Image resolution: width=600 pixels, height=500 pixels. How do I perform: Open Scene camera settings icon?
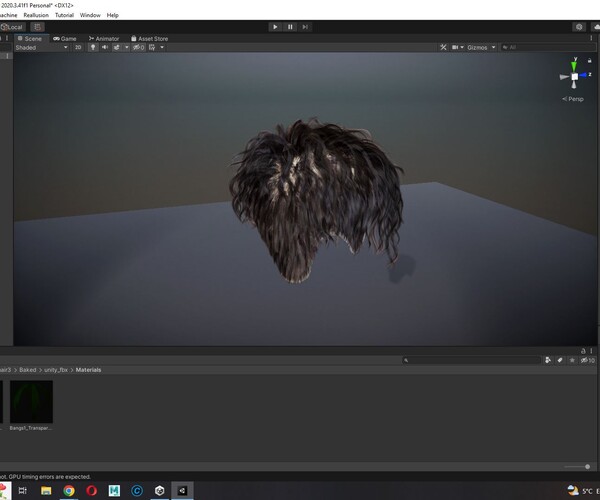(455, 47)
